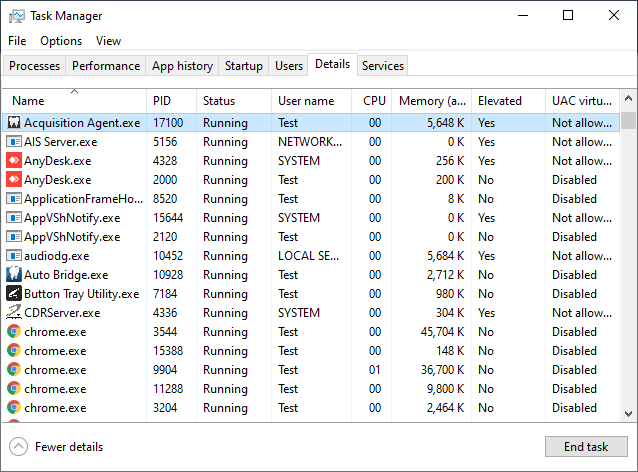
Task: Click the AIS Server.exe process icon
Action: coord(14,142)
